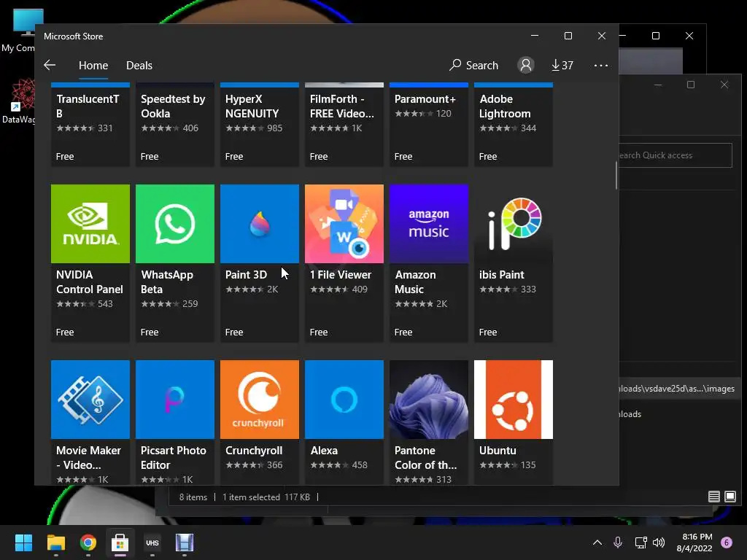Launch Chrome from the taskbar
This screenshot has width=747, height=560.
[88, 542]
